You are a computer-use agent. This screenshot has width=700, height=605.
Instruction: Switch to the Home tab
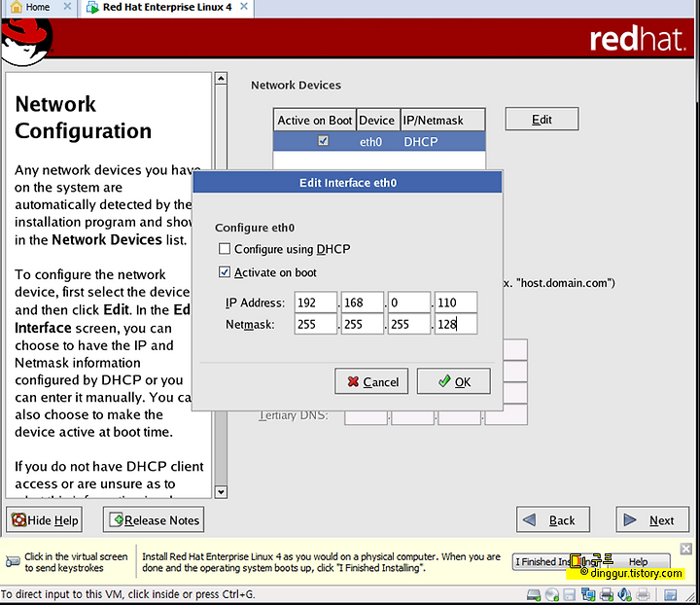(40, 8)
